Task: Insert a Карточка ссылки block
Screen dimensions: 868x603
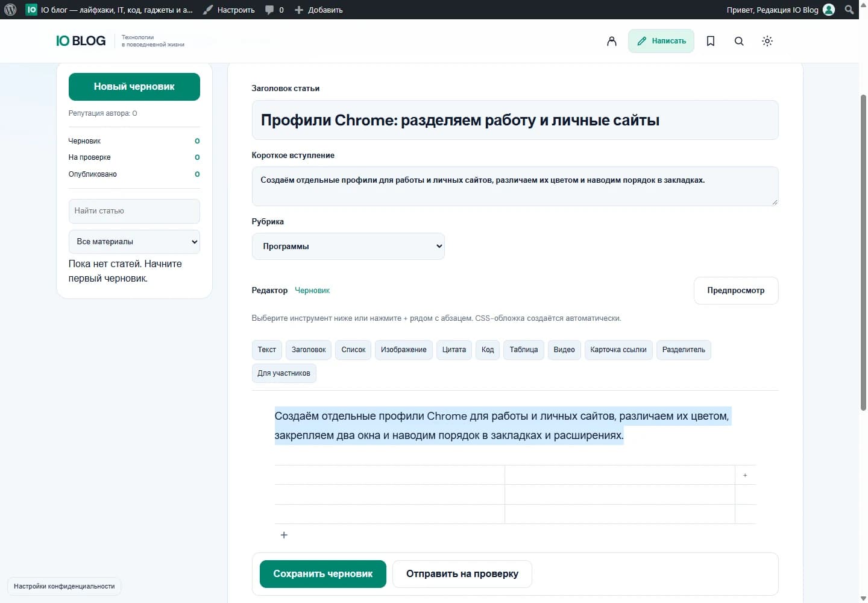Action: click(x=618, y=350)
